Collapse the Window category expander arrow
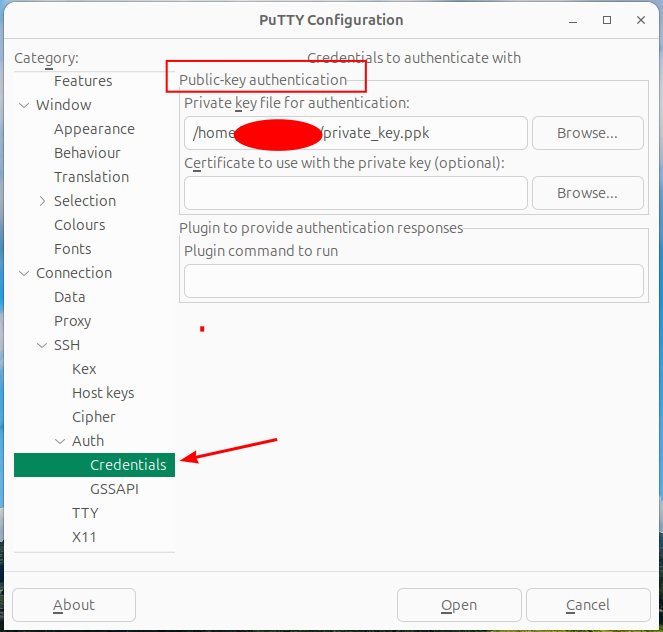 click(24, 105)
